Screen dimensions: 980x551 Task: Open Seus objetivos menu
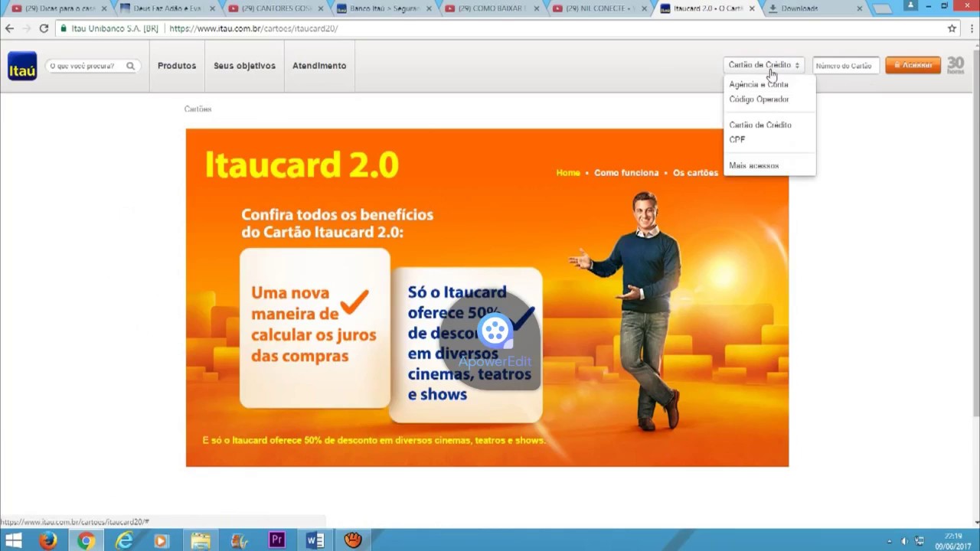coord(244,66)
